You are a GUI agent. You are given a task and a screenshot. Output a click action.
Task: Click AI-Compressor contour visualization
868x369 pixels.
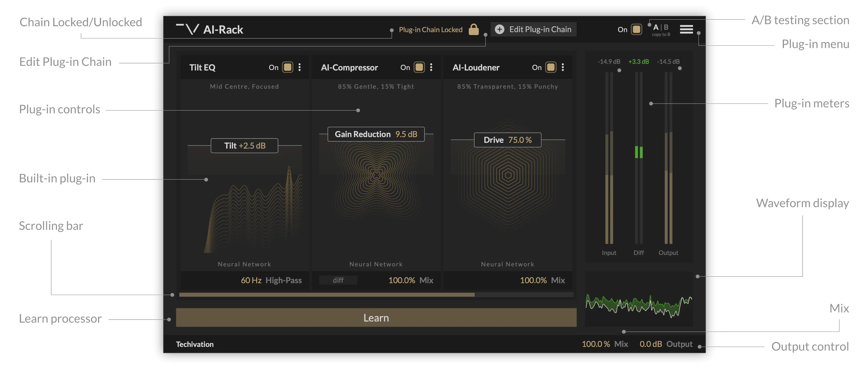376,175
